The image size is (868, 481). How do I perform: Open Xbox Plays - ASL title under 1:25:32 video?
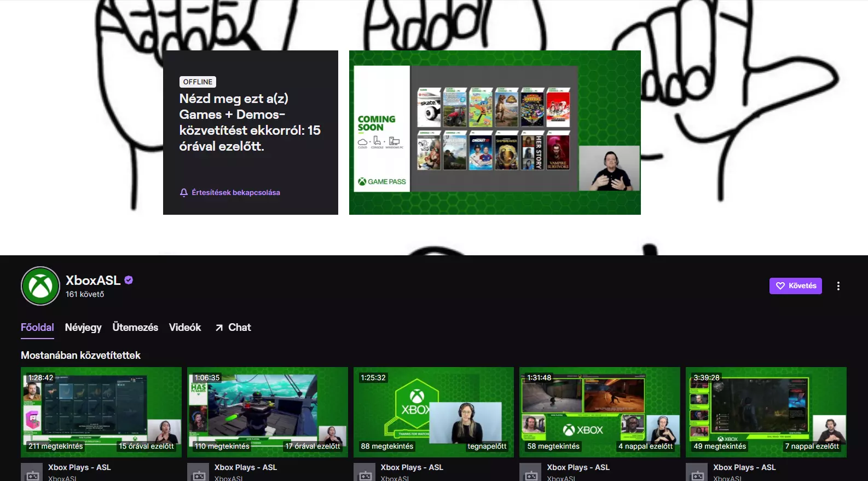coord(412,467)
